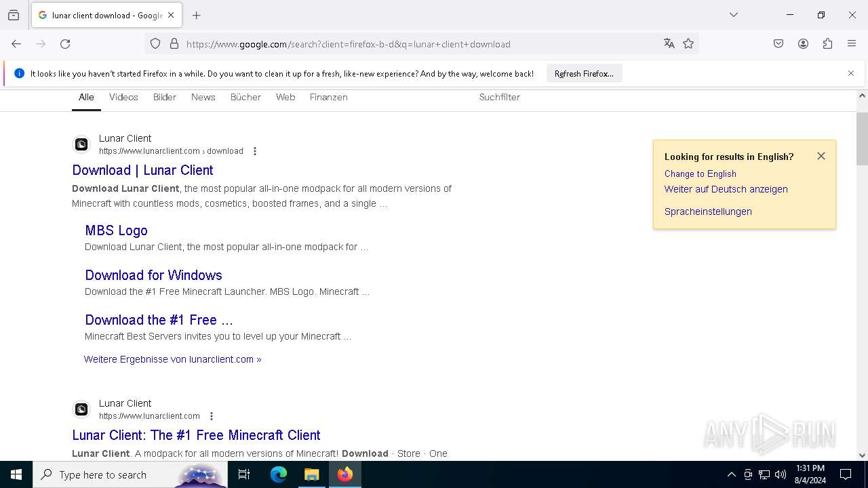
Task: Open more options for lunarclient.com download result
Action: pos(255,151)
